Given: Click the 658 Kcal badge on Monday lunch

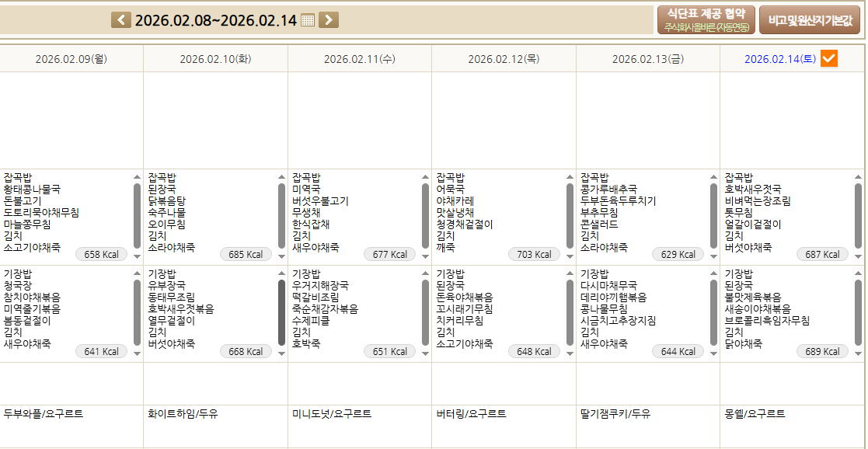Looking at the screenshot, I should coord(102,255).
